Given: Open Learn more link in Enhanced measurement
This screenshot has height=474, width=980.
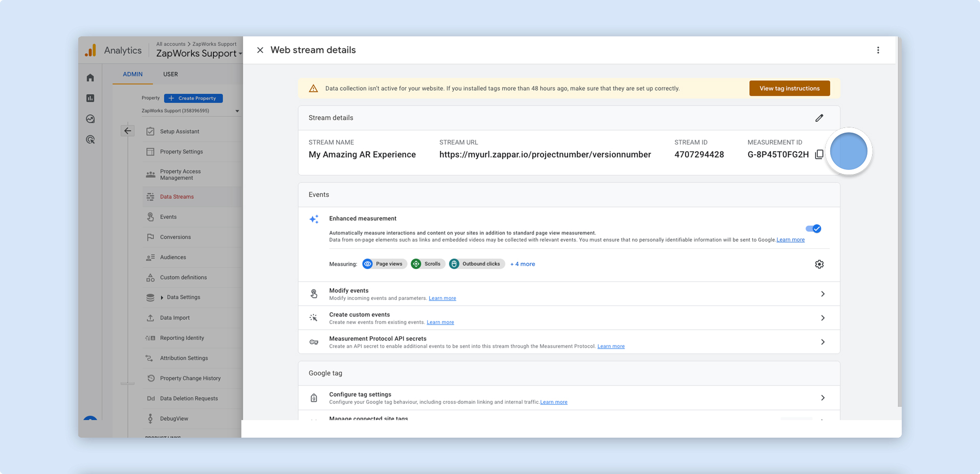Looking at the screenshot, I should 790,240.
